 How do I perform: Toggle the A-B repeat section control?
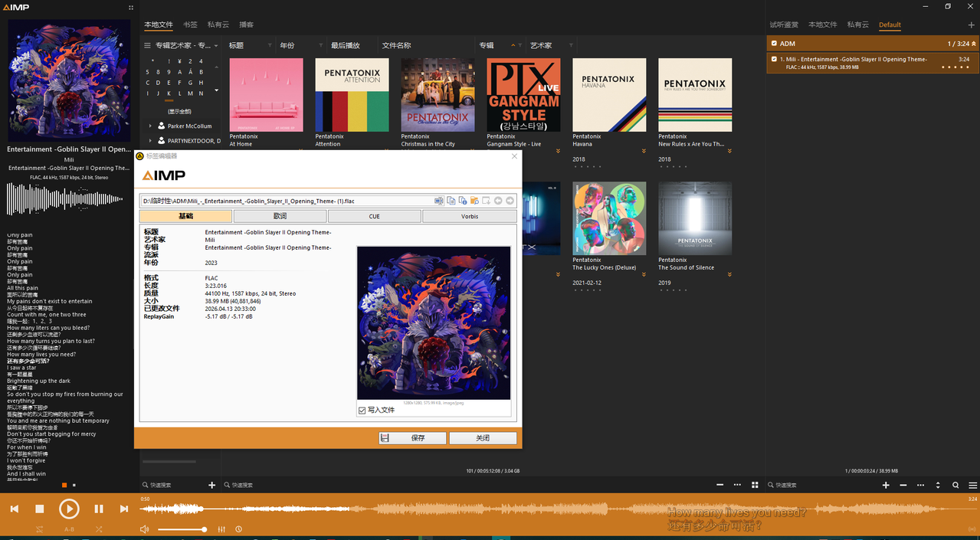click(69, 529)
